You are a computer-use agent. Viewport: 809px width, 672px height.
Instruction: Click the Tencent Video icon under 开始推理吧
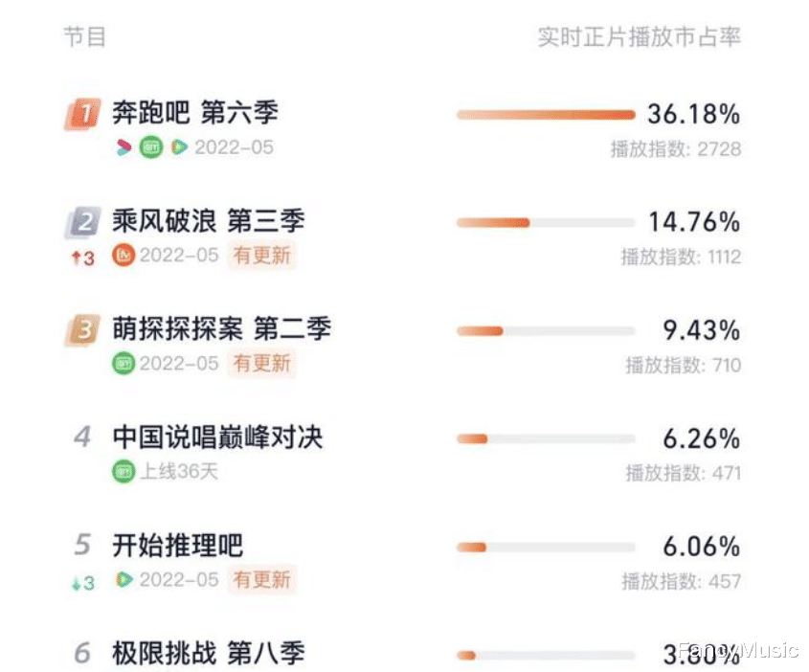[124, 580]
